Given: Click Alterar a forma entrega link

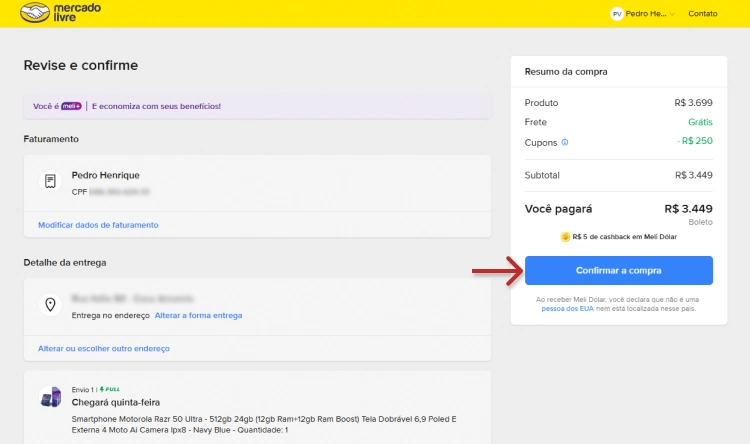Looking at the screenshot, I should pos(199,315).
